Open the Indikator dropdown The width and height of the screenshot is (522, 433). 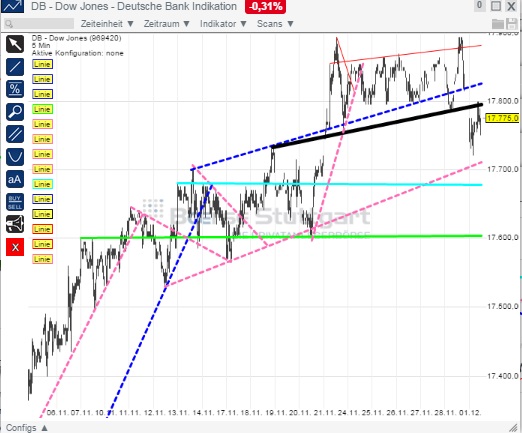pos(223,24)
